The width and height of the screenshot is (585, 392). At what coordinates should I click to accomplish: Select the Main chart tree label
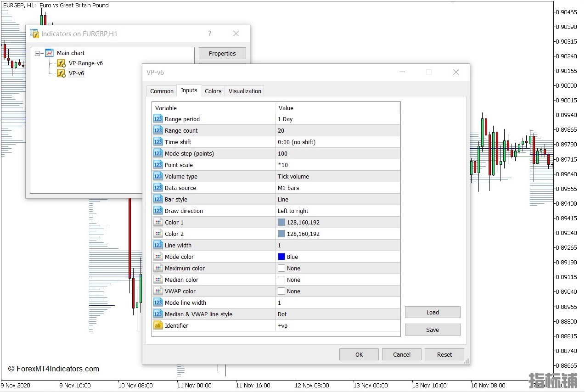coord(71,53)
